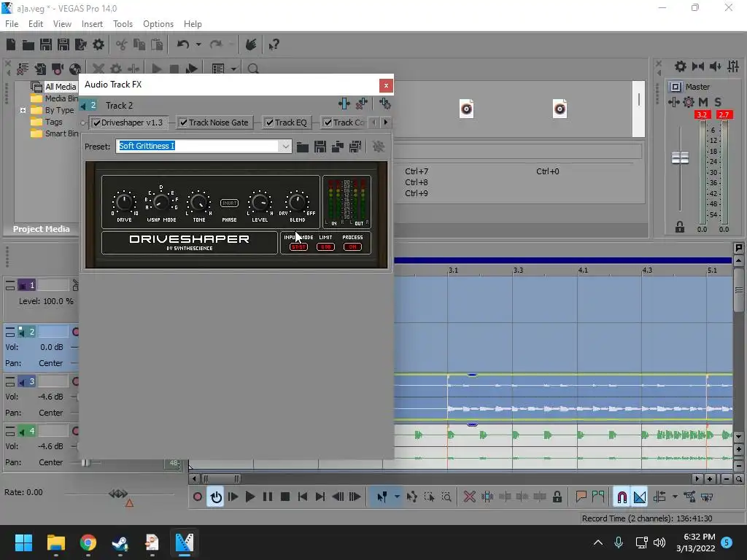
Task: Open the Views dropdown in Project Media
Action: tap(233, 69)
